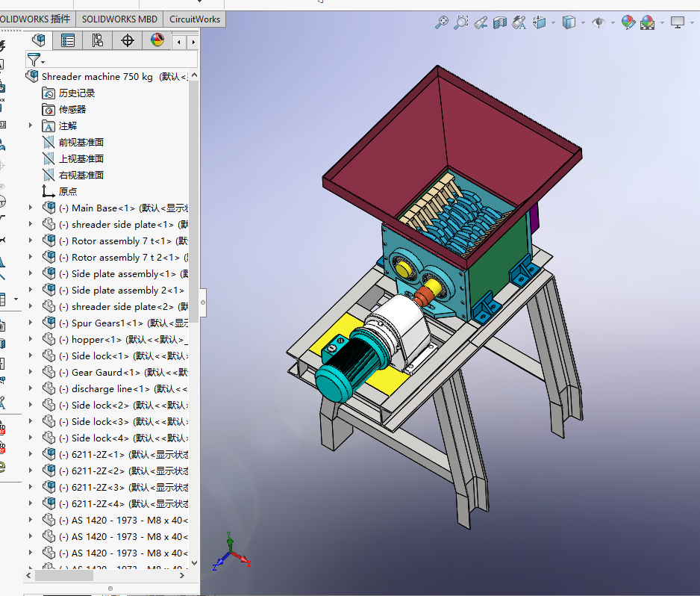Click feature tree scroll down arrow
The height and width of the screenshot is (596, 700).
click(194, 563)
